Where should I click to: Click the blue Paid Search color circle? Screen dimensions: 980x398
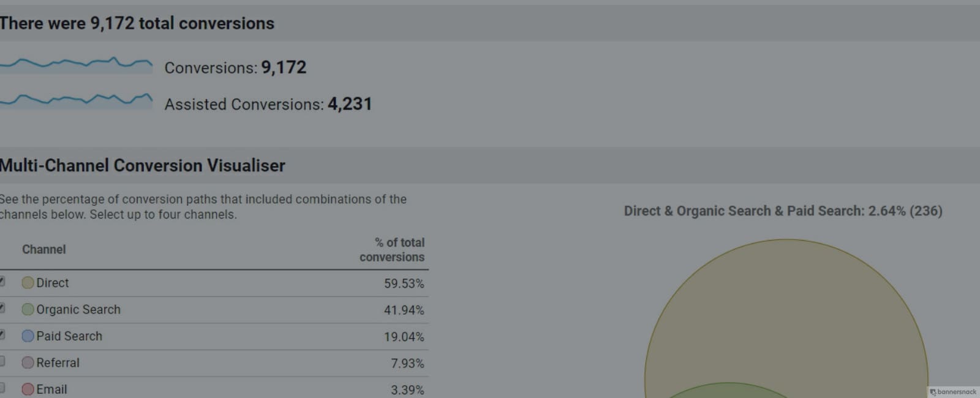click(28, 336)
